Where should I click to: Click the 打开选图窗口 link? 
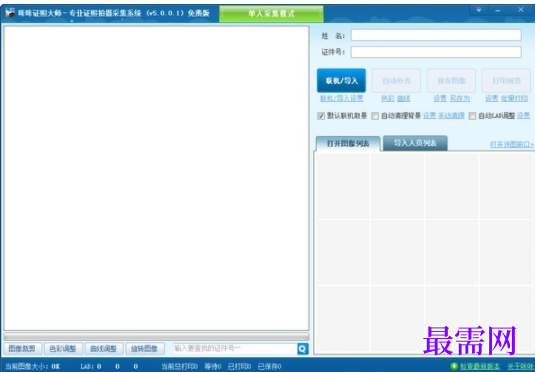[512, 144]
